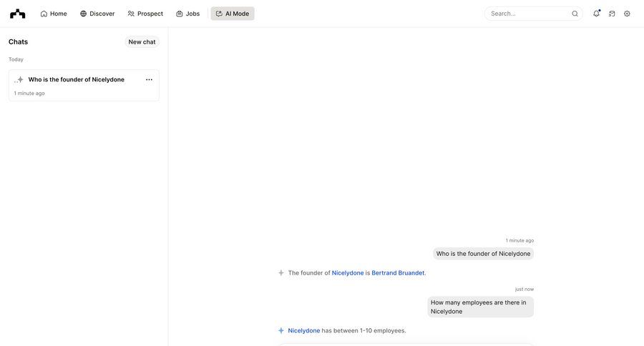Click the magnifier icon in search box
Screen dimensions: 644x346
click(575, 14)
